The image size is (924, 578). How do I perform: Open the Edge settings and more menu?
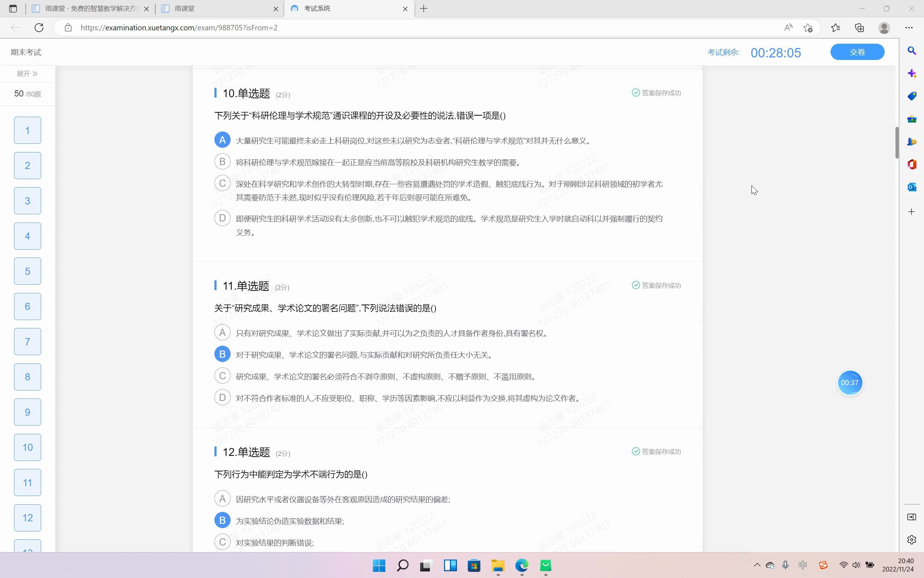tap(909, 27)
